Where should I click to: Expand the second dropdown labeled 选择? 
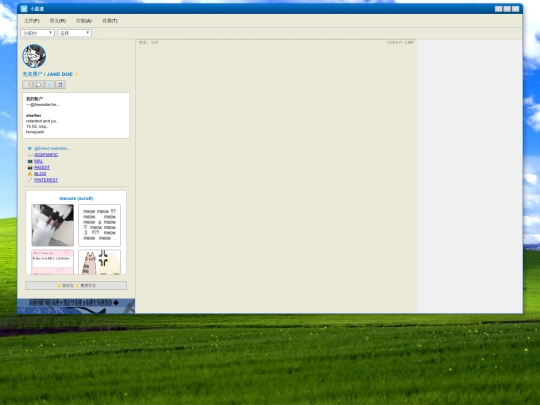(75, 33)
